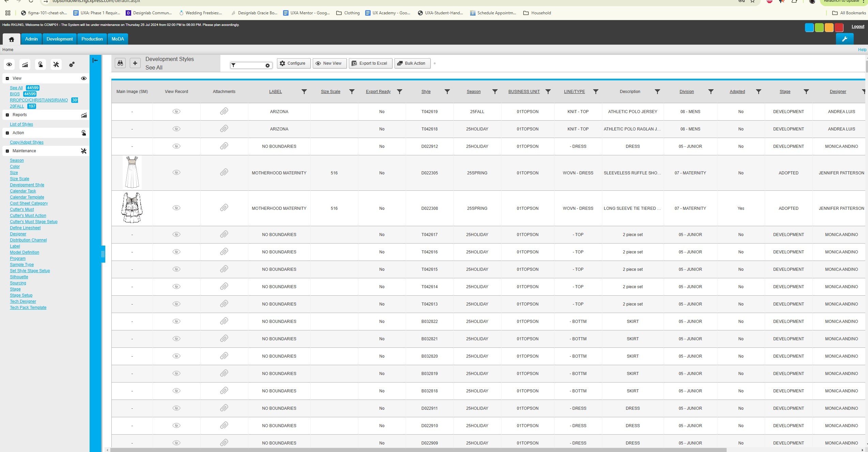Open the Copy/Adopt Styles link
The image size is (868, 452).
tap(27, 142)
